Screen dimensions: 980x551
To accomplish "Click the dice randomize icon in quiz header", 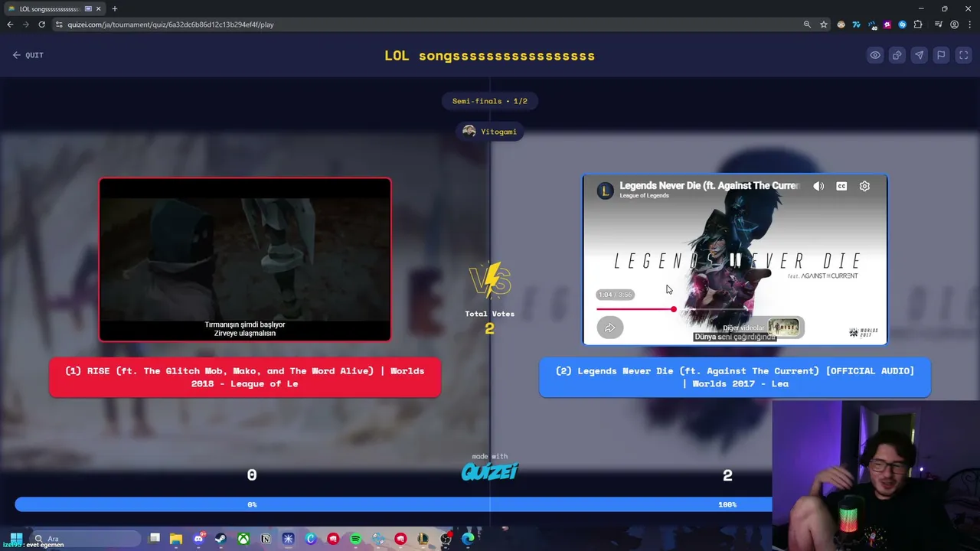I will [x=897, y=55].
